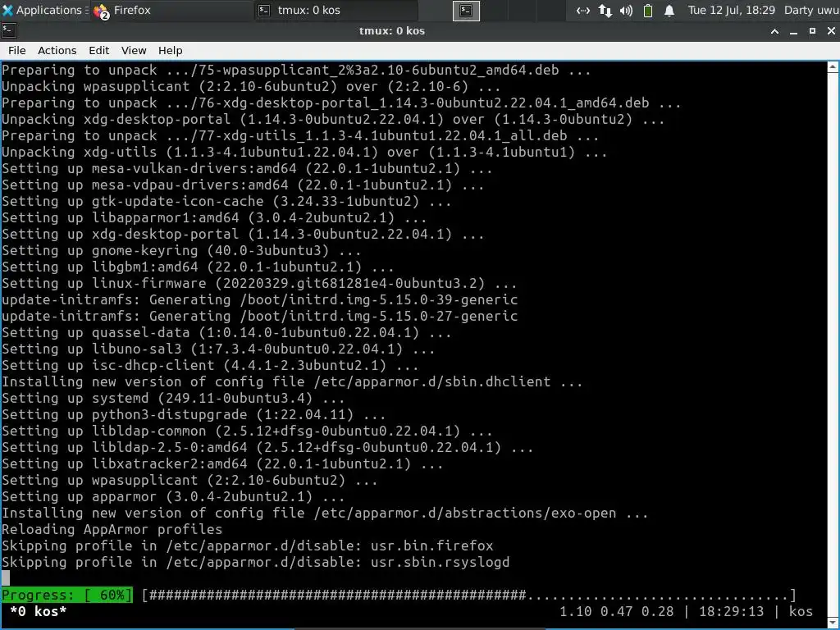This screenshot has width=840, height=630.
Task: Click the Setting up gnome-keyring line
Action: [181, 250]
